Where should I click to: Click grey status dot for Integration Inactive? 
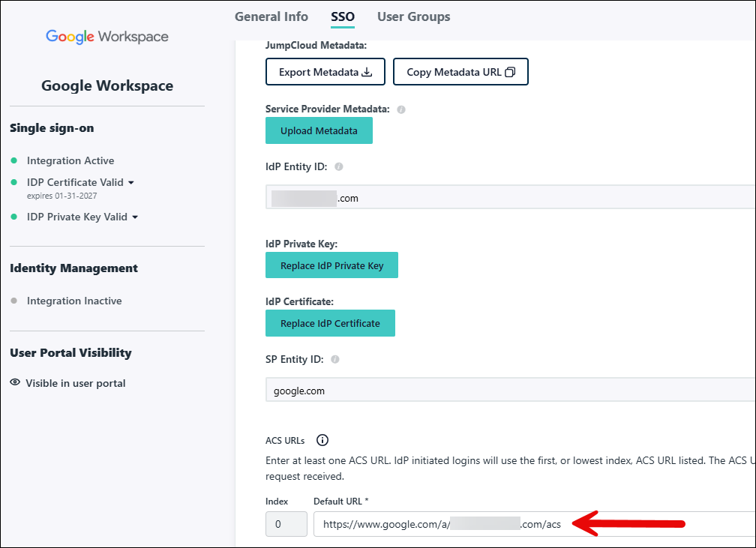[x=13, y=301]
